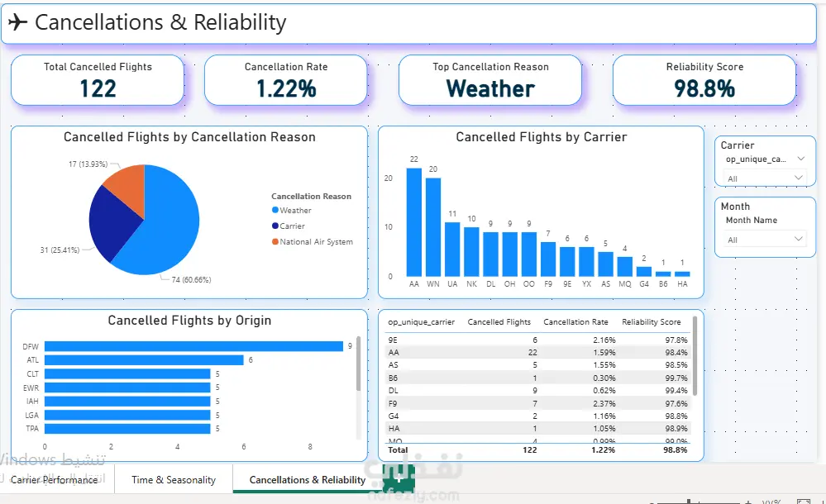Click the zoom slider handle
This screenshot has height=504, width=826.
click(689, 502)
